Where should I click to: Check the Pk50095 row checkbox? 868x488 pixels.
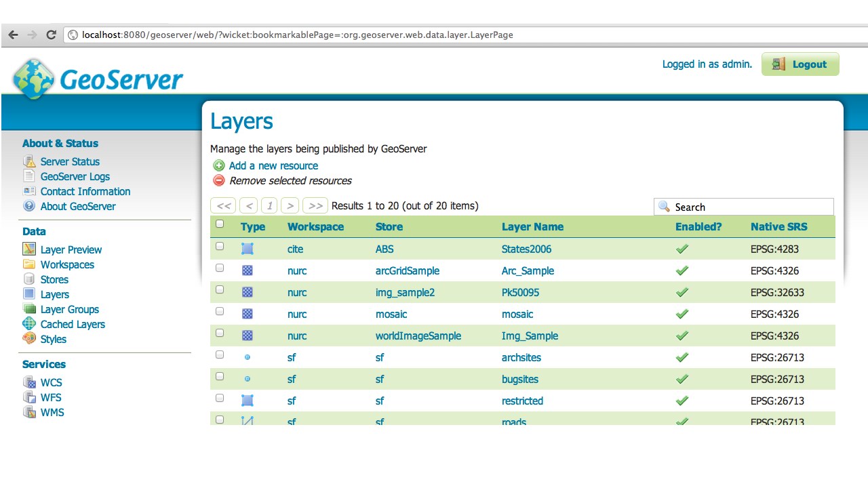click(x=220, y=290)
